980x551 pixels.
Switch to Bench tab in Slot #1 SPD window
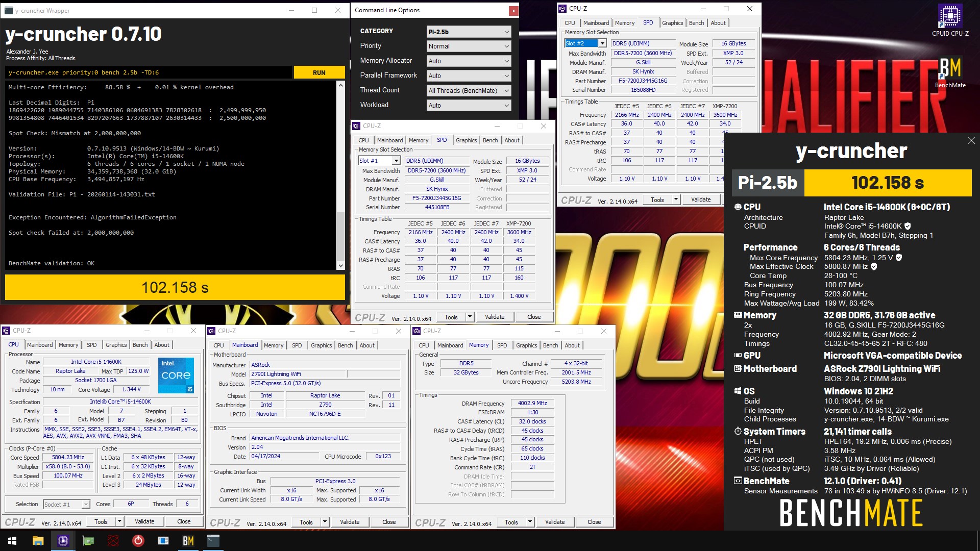click(490, 140)
